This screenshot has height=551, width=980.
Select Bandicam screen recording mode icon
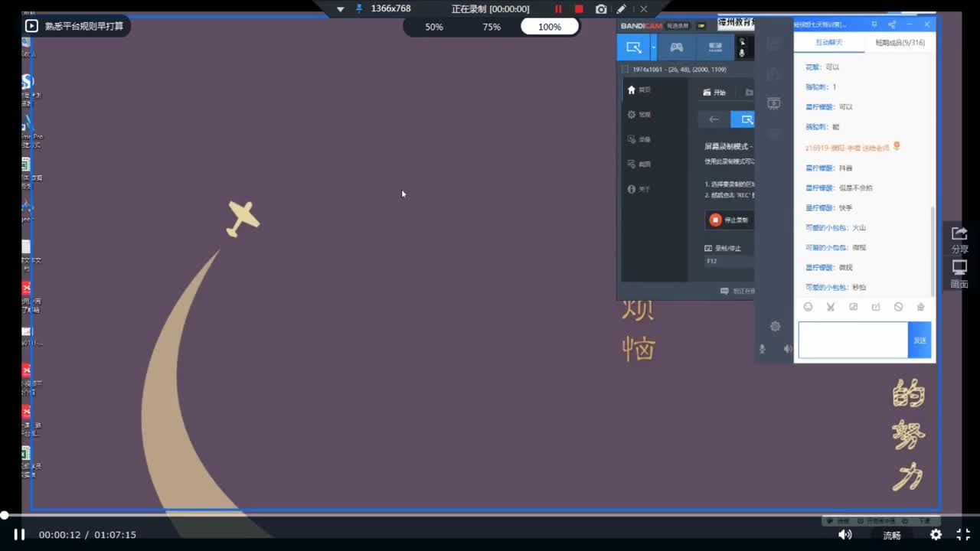click(x=633, y=47)
